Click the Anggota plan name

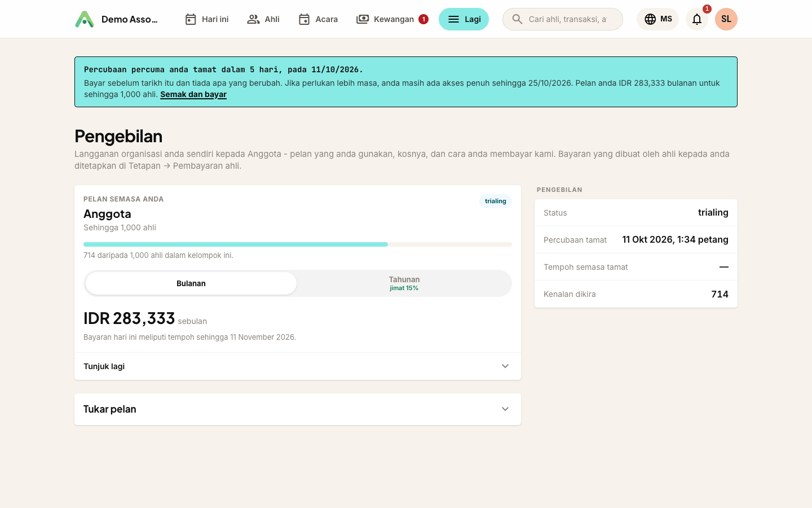[x=107, y=214]
